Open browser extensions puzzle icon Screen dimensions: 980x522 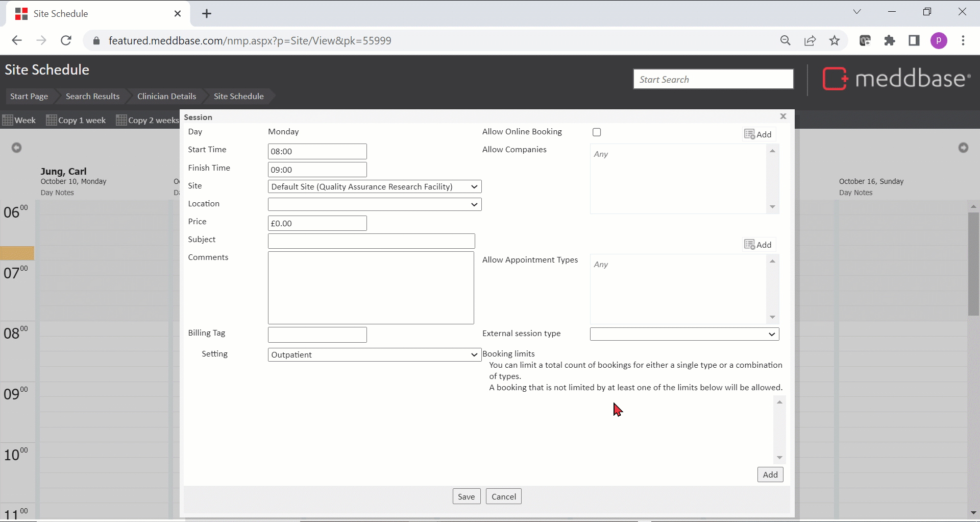(x=890, y=41)
